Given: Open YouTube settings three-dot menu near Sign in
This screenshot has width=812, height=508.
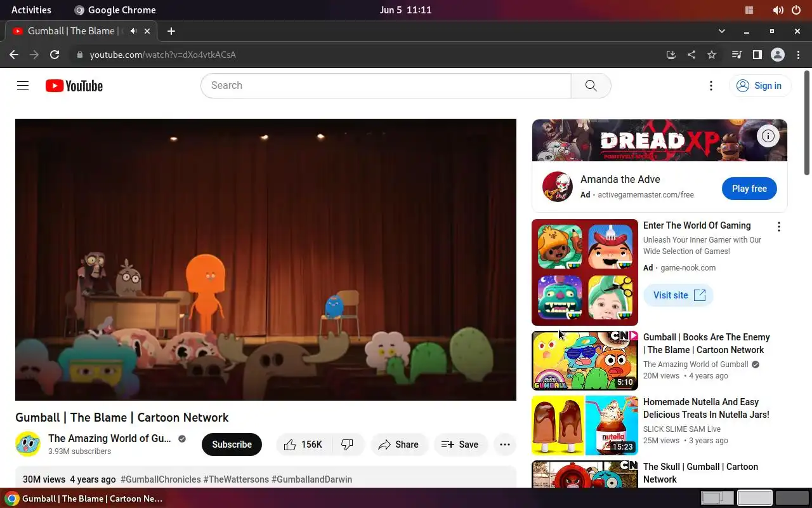Looking at the screenshot, I should click(x=711, y=86).
